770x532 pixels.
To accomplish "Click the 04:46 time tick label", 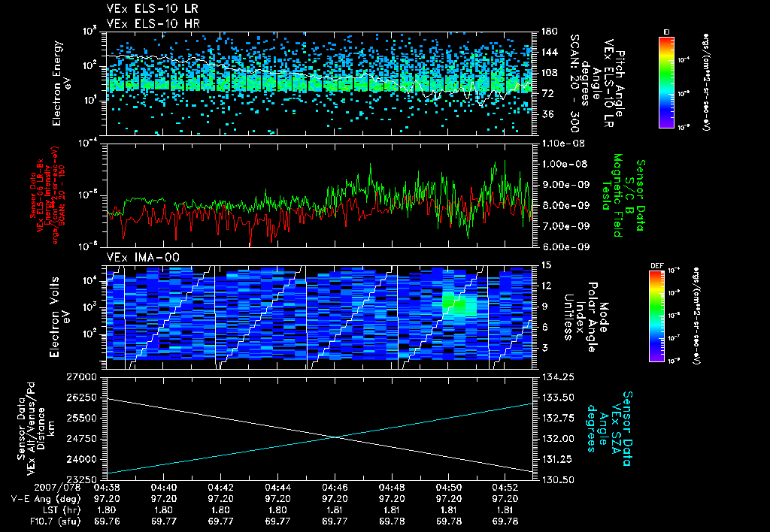I will [x=335, y=488].
